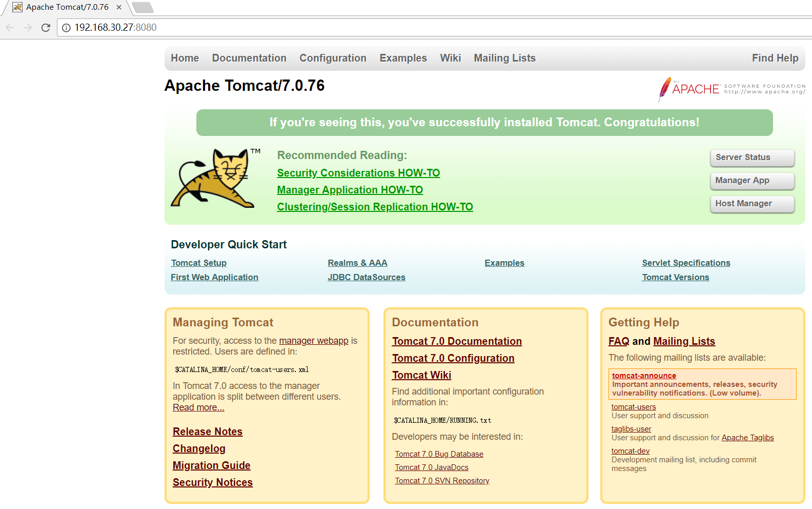Open the Documentation menu item
The image size is (812, 509).
tap(249, 58)
